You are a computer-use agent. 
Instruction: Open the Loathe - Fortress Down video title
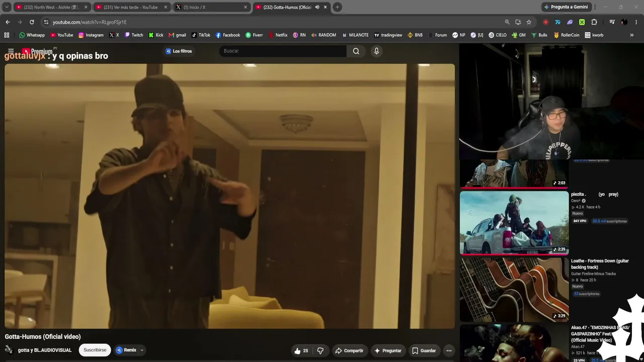point(600,264)
